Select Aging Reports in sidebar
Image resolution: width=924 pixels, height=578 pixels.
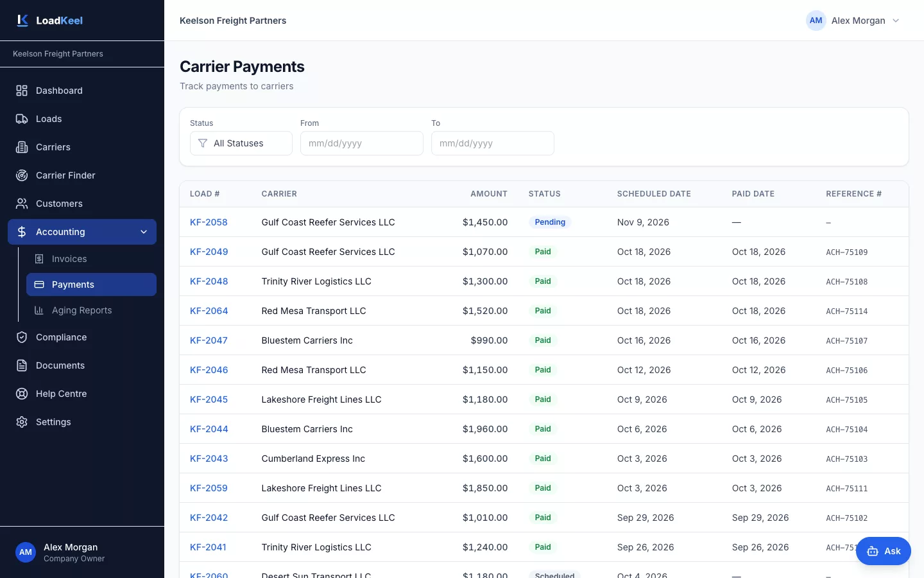click(91, 310)
